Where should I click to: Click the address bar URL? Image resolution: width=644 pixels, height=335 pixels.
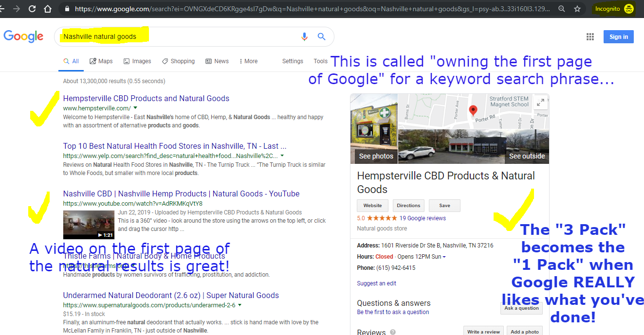(x=313, y=9)
